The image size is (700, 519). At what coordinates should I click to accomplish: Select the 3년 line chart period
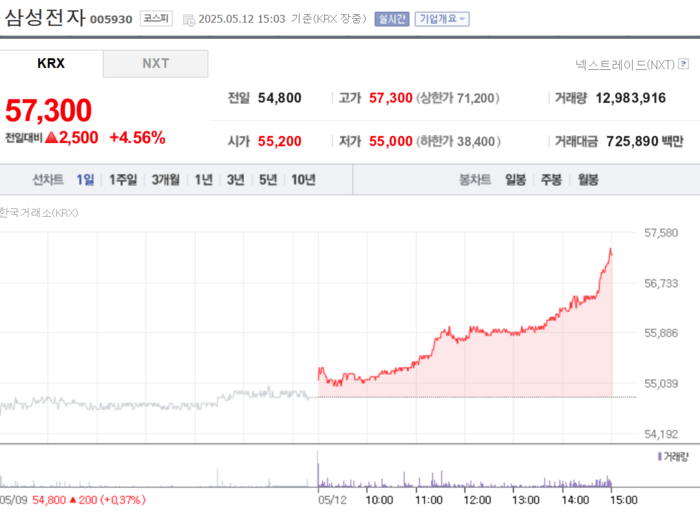(235, 180)
